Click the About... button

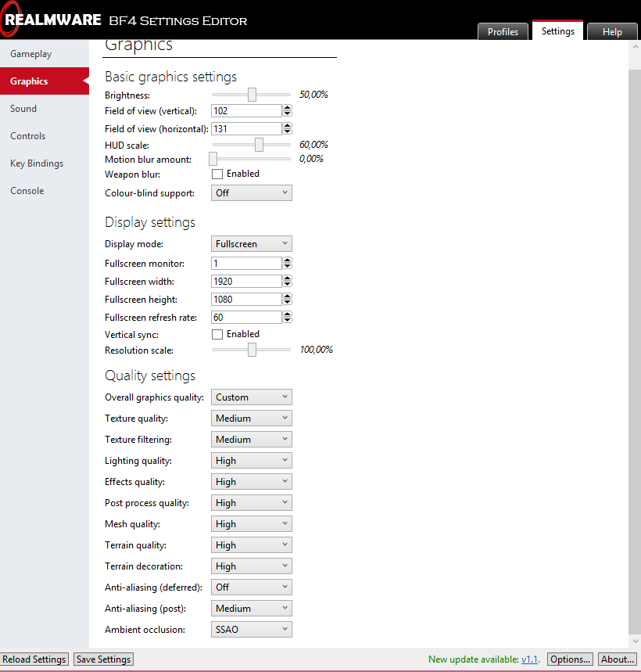pyautogui.click(x=618, y=659)
